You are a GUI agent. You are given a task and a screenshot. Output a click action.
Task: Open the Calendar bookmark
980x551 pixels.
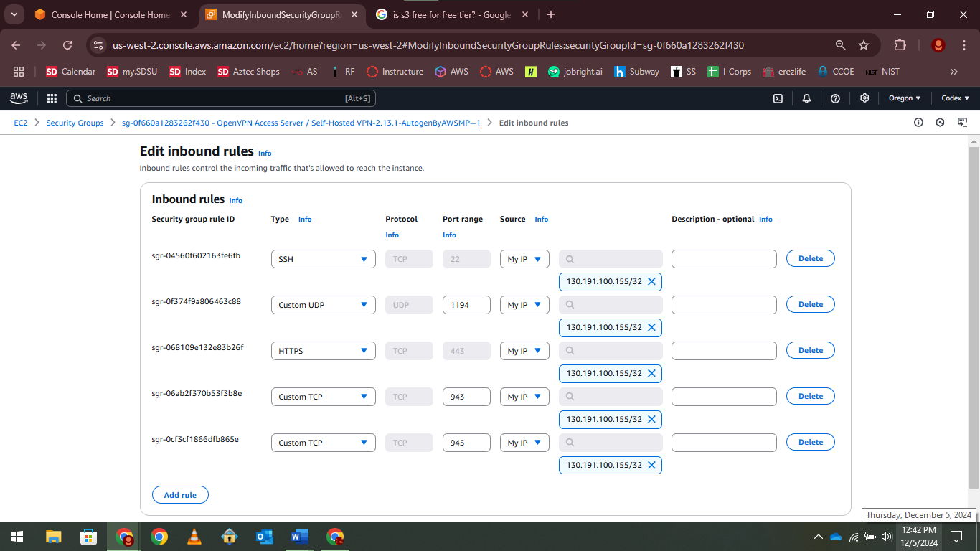click(70, 72)
